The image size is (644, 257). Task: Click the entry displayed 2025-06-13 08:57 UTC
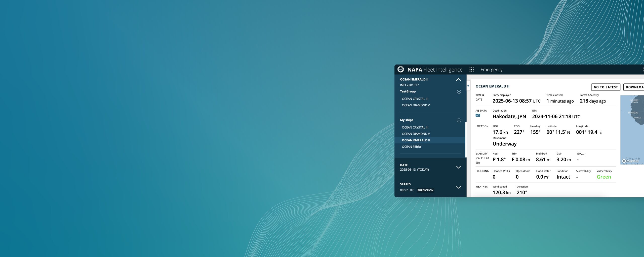pyautogui.click(x=516, y=101)
